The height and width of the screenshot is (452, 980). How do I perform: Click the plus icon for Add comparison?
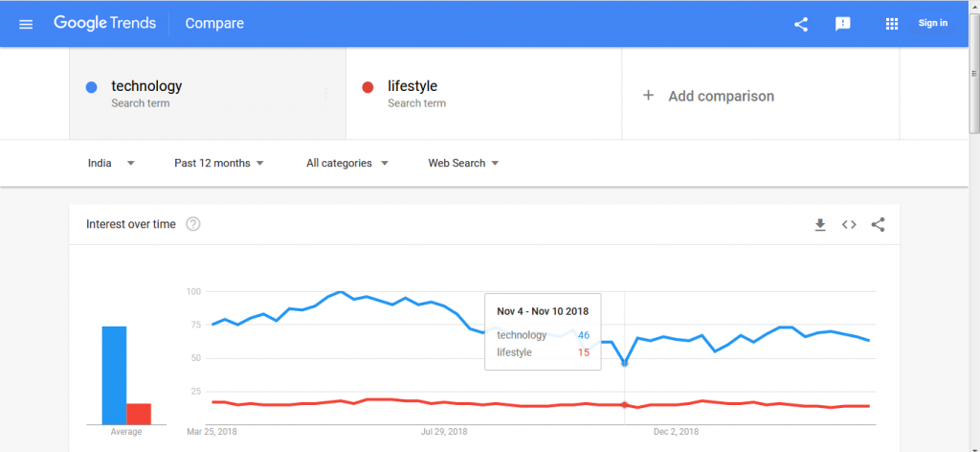tap(649, 96)
